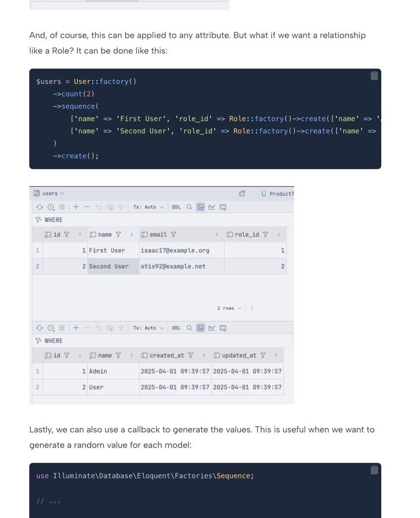The height and width of the screenshot is (518, 420).
Task: Open the ProductT tab
Action: coord(277,194)
